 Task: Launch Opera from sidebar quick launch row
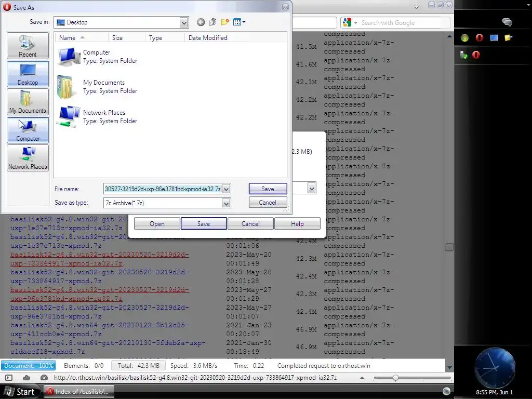click(x=480, y=37)
